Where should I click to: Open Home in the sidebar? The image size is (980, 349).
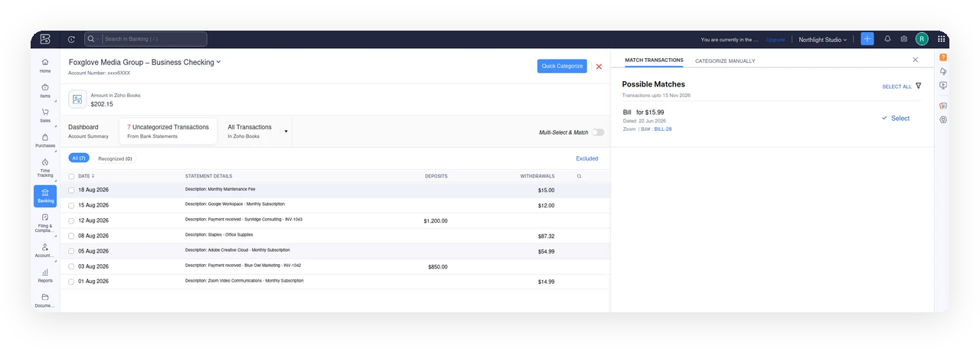tap(45, 65)
